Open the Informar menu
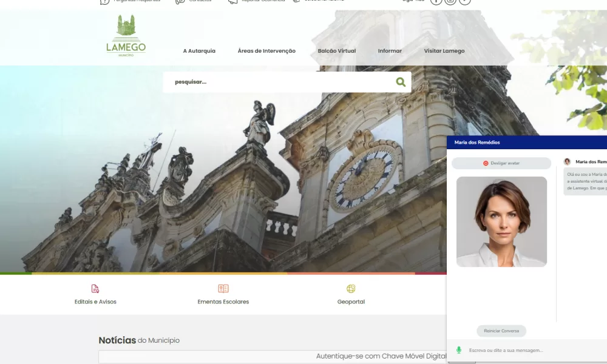The width and height of the screenshot is (607, 364). [390, 51]
